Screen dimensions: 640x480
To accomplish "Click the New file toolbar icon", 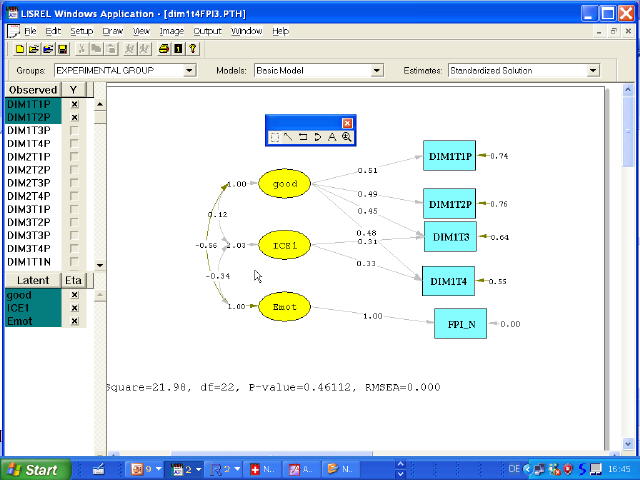I will [20, 48].
